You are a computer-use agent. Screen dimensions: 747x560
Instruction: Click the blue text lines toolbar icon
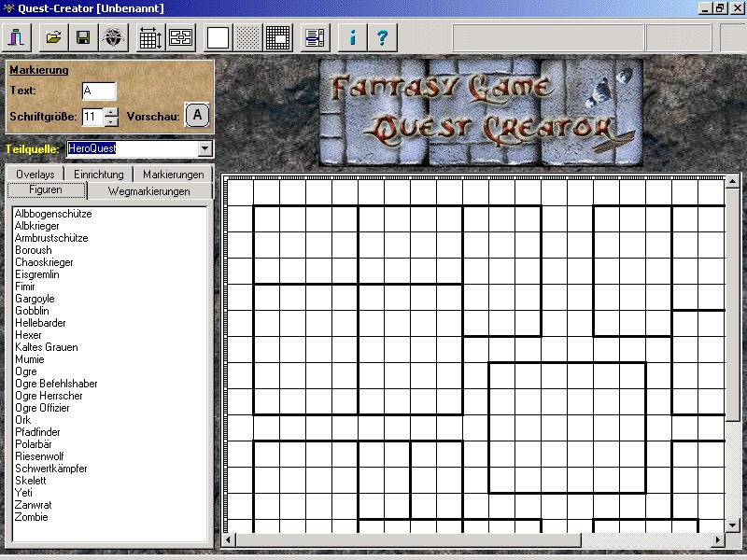tap(315, 37)
